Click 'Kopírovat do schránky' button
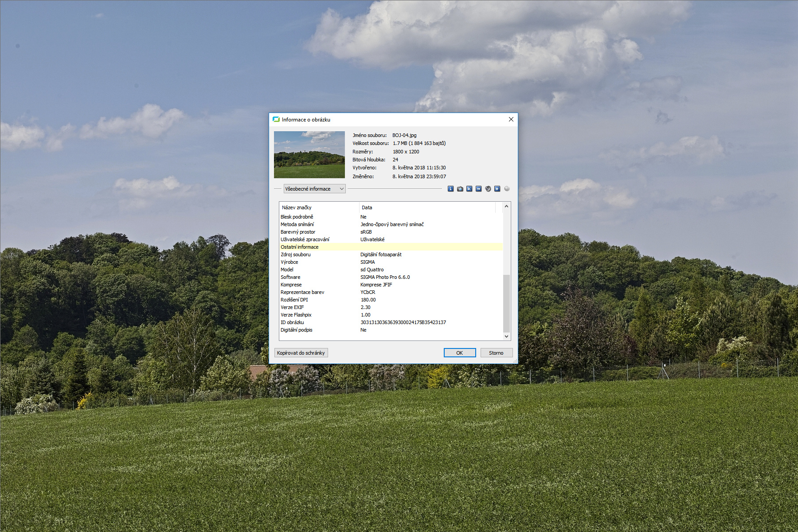This screenshot has height=532, width=798. 301,353
